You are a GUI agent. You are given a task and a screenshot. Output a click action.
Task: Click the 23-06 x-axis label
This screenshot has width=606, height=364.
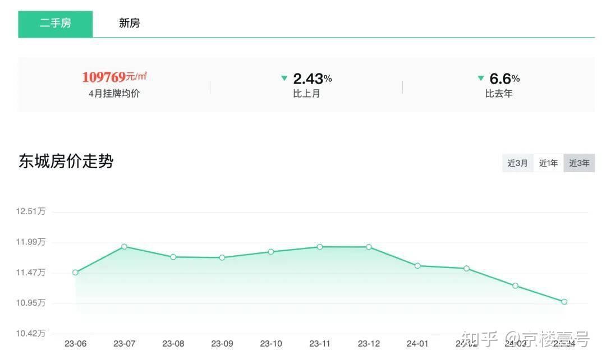click(75, 343)
